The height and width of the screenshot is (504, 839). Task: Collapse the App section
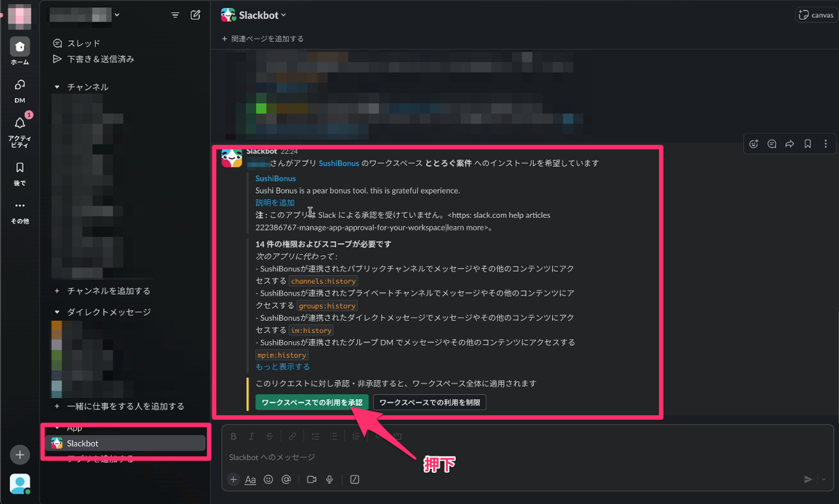pos(57,428)
